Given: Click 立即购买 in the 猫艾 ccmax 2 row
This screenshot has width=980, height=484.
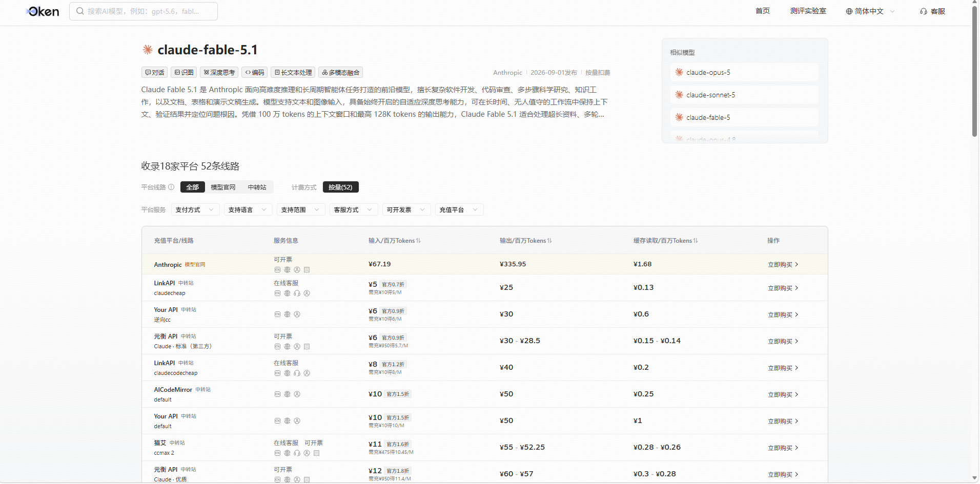Looking at the screenshot, I should tap(783, 448).
